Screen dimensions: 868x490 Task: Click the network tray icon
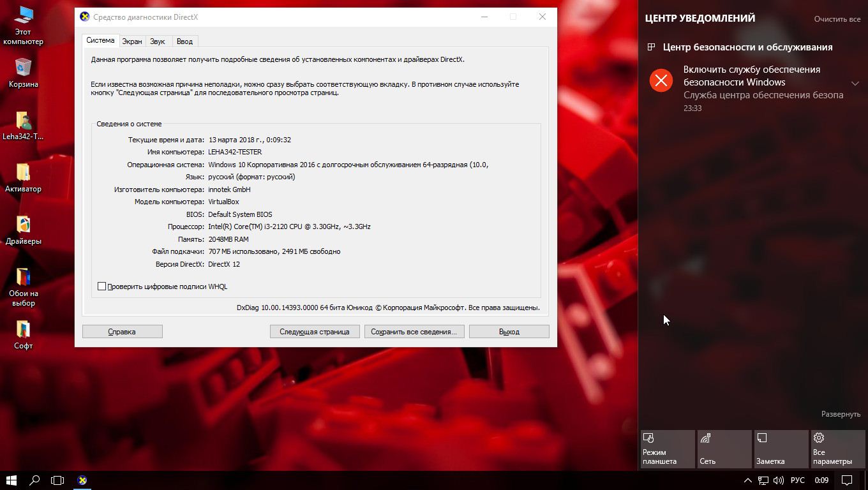click(x=763, y=480)
